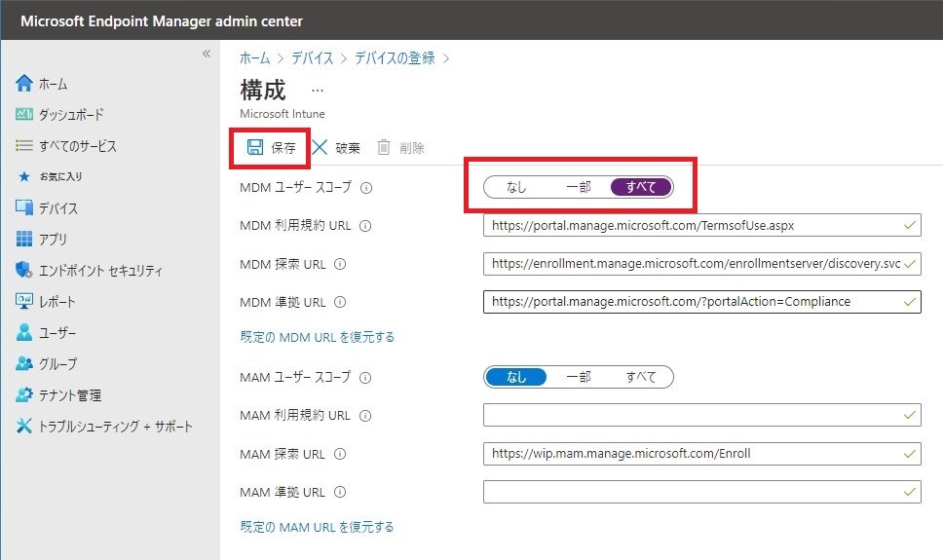Set MAM user scope to 一部
Viewport: 943px width, 560px height.
point(579,377)
